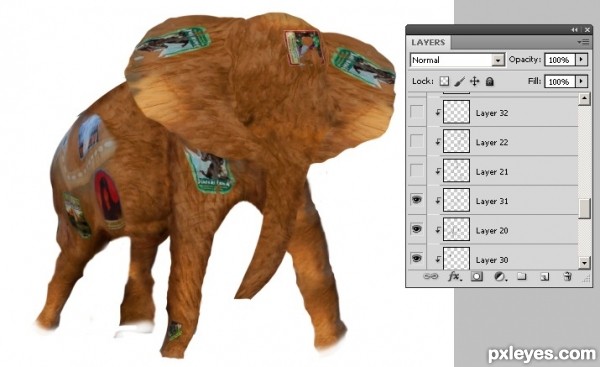Click Layer 21 thumbnail

click(x=457, y=171)
